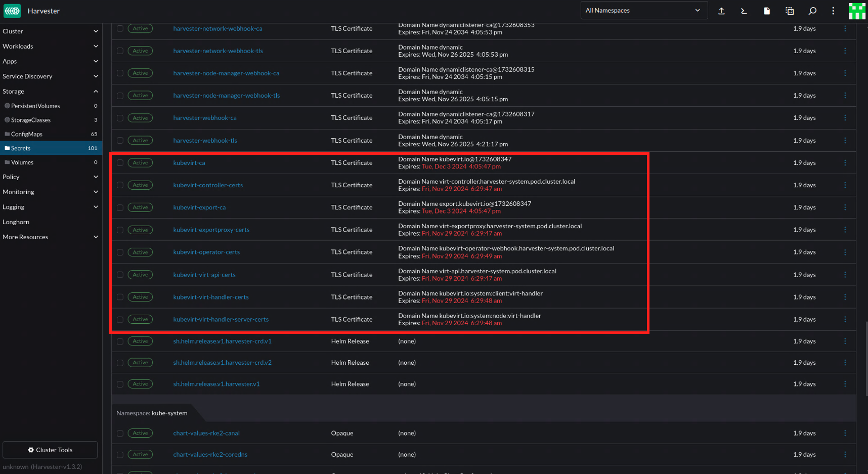
Task: Open the sh.helm.release.v1.harvester.v1 link
Action: coord(216,384)
